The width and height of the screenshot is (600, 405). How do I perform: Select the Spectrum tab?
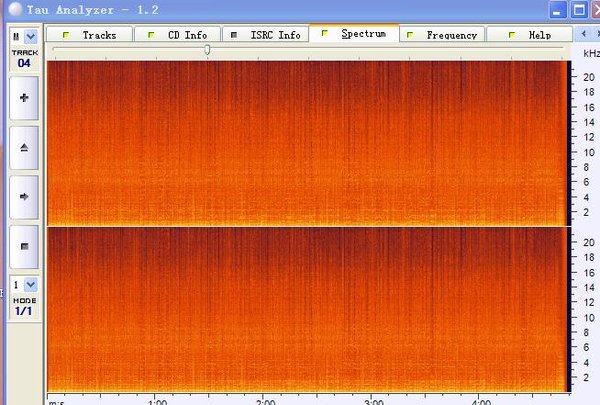pos(354,34)
